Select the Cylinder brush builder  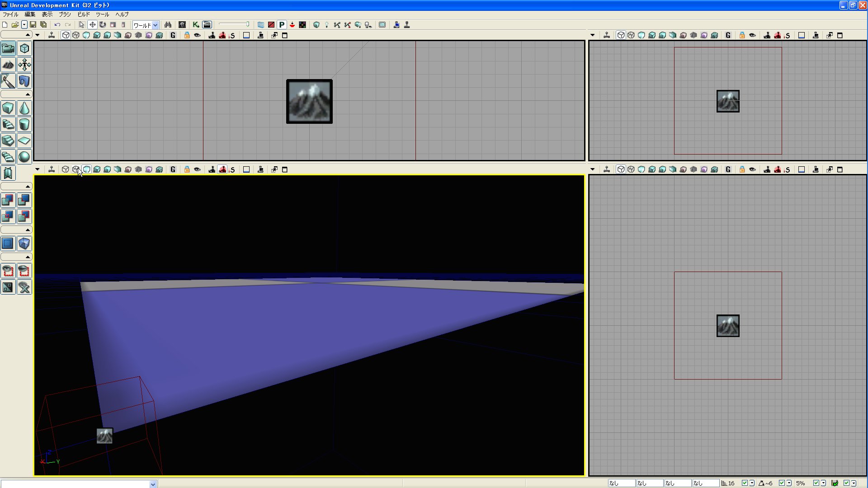click(24, 124)
